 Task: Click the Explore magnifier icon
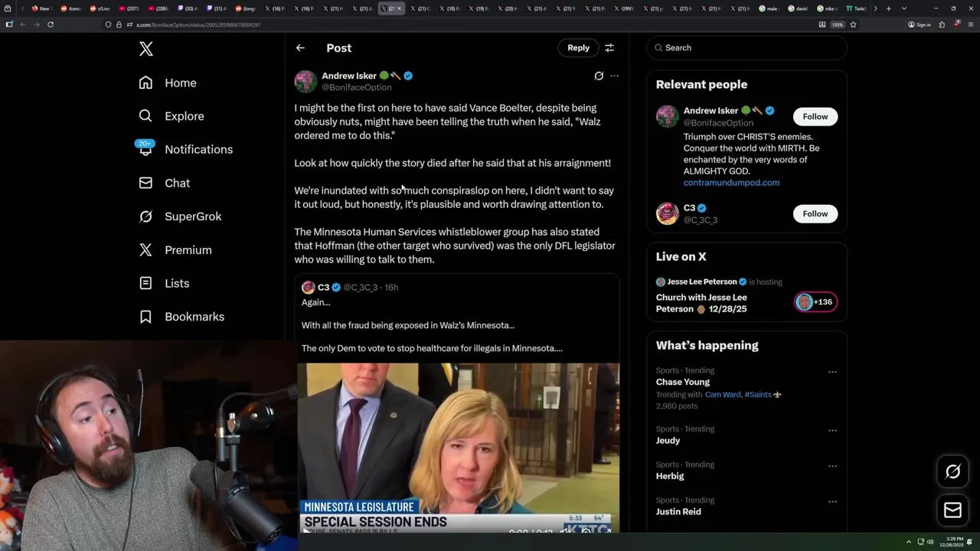point(145,116)
